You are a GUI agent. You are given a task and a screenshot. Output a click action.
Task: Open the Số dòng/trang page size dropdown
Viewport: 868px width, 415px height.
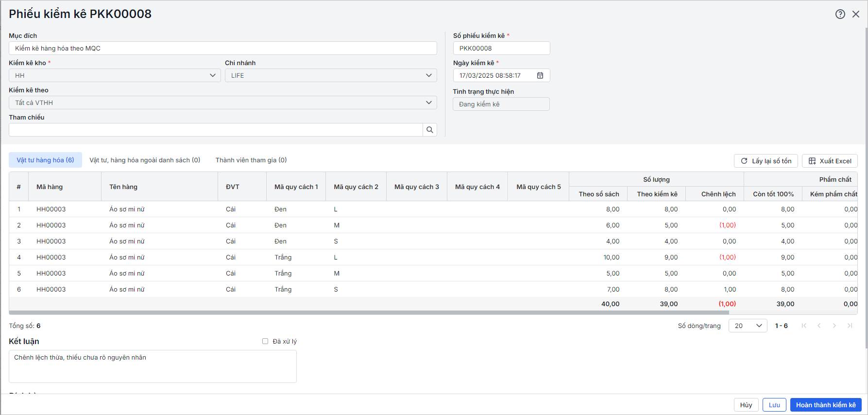click(748, 326)
